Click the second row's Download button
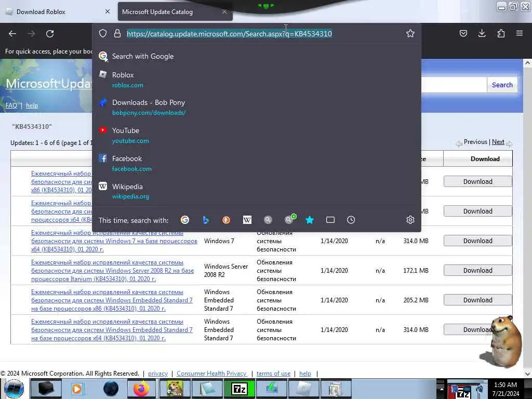The width and height of the screenshot is (532, 399). 478,211
